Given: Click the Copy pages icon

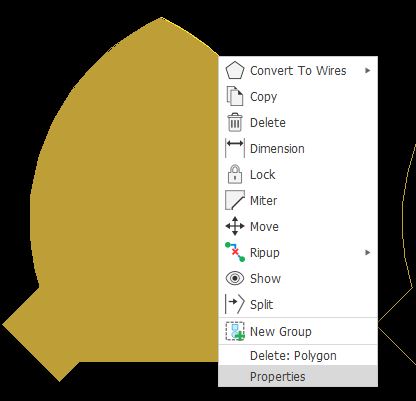Looking at the screenshot, I should (x=235, y=96).
